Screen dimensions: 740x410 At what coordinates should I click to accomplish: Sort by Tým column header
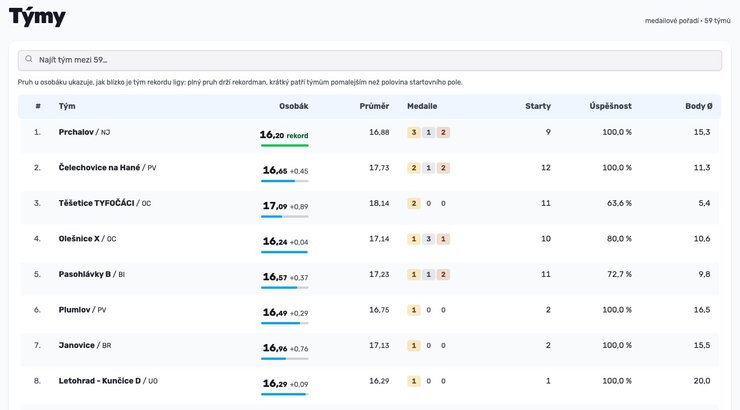click(67, 106)
